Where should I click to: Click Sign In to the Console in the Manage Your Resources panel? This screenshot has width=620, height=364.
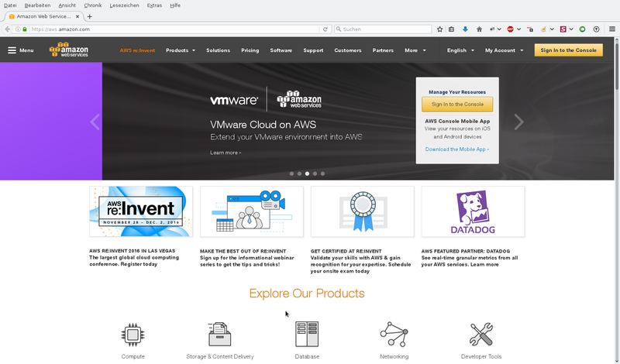coord(457,105)
